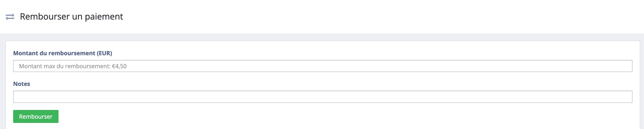Select the exchange arrows icon beside the title
Viewport: 644px width, 129px height.
[10, 17]
